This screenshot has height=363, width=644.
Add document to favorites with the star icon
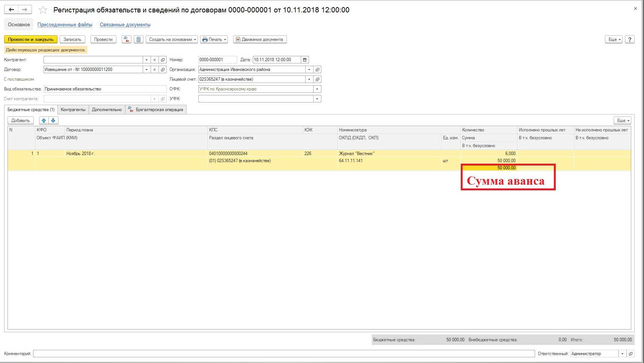tap(43, 10)
